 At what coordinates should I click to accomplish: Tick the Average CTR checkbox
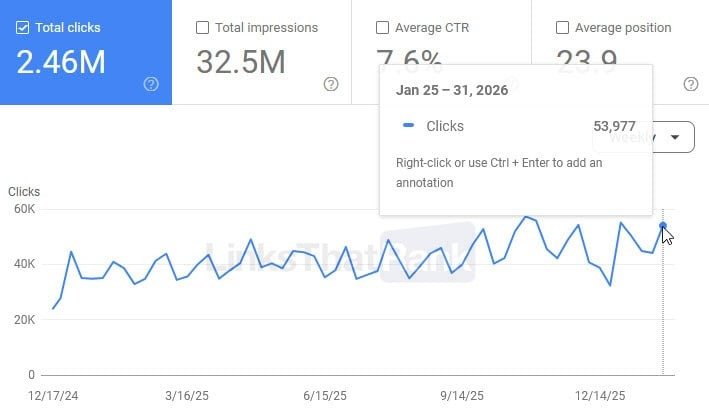pyautogui.click(x=383, y=28)
